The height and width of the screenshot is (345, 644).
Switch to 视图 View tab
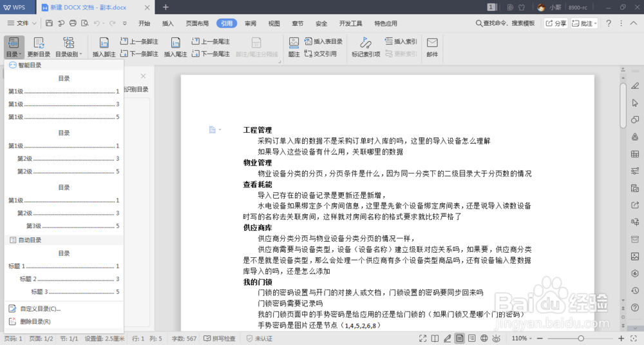click(274, 23)
